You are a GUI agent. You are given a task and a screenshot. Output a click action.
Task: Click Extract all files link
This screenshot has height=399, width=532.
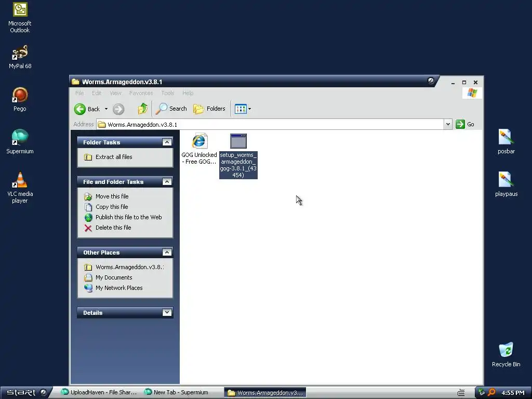(x=114, y=157)
